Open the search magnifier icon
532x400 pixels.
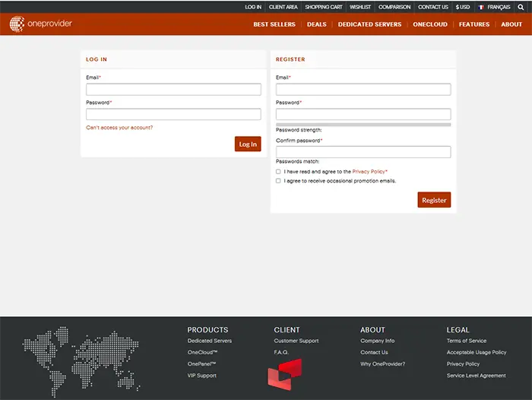(521, 7)
